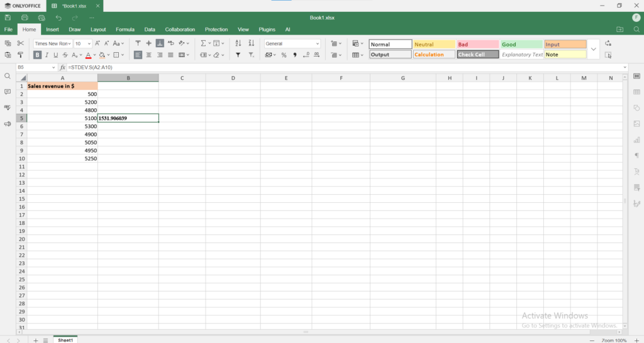This screenshot has height=343, width=644.
Task: Switch to the Data tab
Action: tap(150, 30)
